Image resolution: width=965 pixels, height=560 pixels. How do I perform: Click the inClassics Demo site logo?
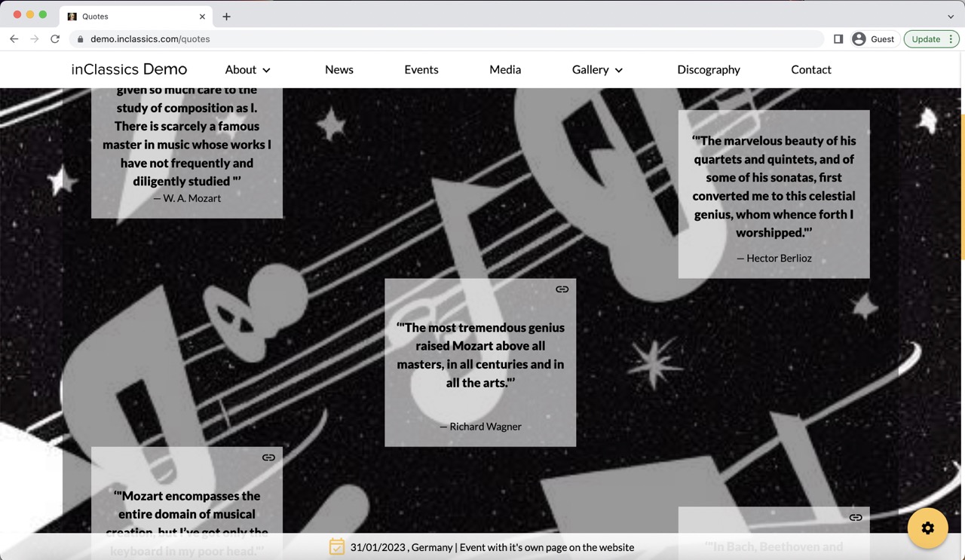(129, 69)
